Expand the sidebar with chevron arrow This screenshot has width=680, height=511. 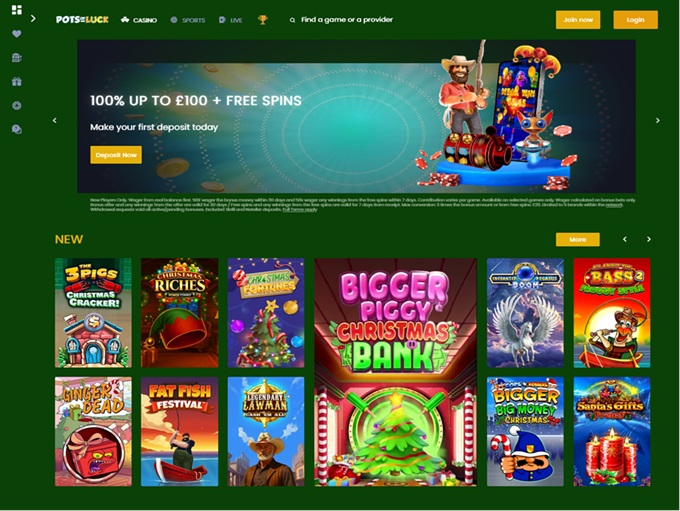[33, 18]
